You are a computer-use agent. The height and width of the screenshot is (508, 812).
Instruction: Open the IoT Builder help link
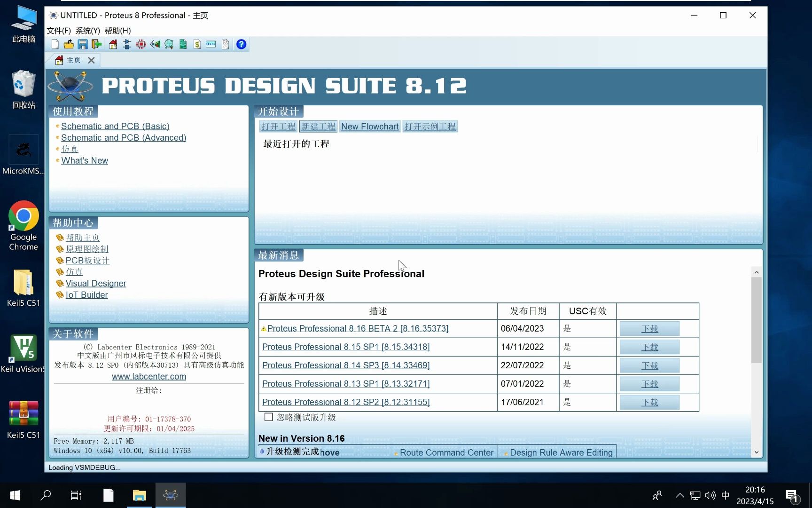(x=87, y=294)
